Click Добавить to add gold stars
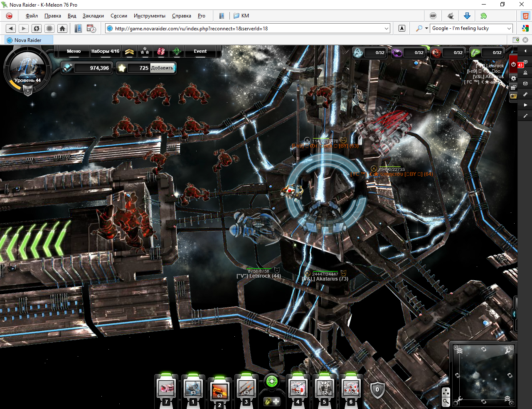Image resolution: width=532 pixels, height=409 pixels. pyautogui.click(x=162, y=68)
